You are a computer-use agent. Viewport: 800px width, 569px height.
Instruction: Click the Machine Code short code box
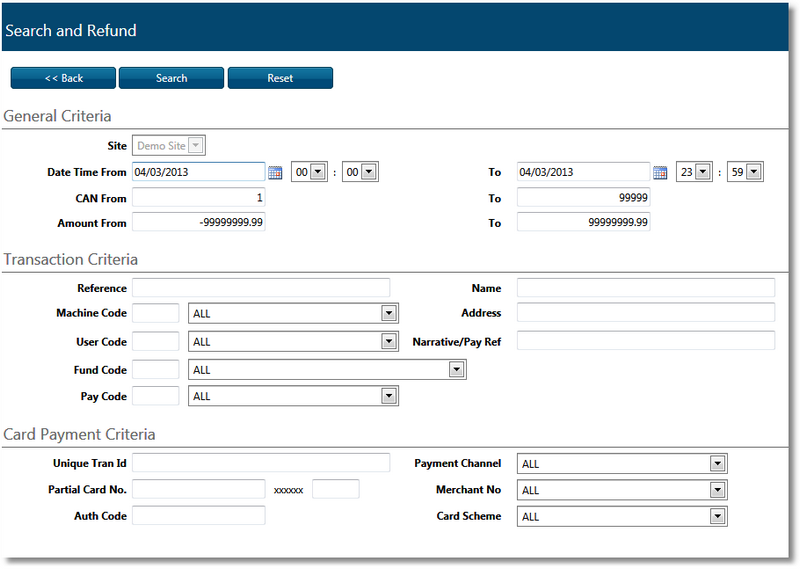156,313
